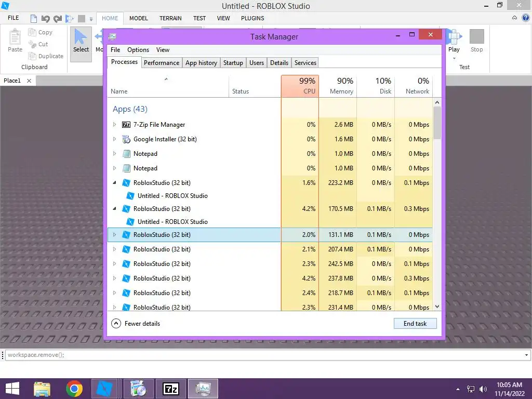Viewport: 532px width, 399px height.
Task: Open the Studio FILE menu
Action: coord(13,18)
